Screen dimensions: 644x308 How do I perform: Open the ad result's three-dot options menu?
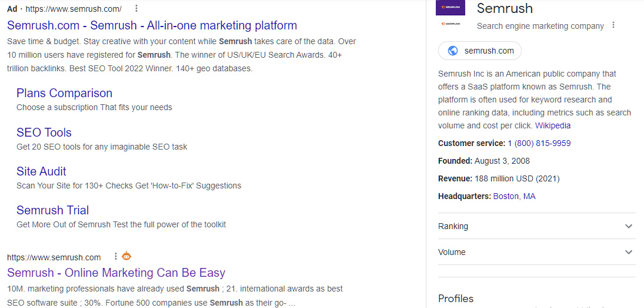coord(136,9)
